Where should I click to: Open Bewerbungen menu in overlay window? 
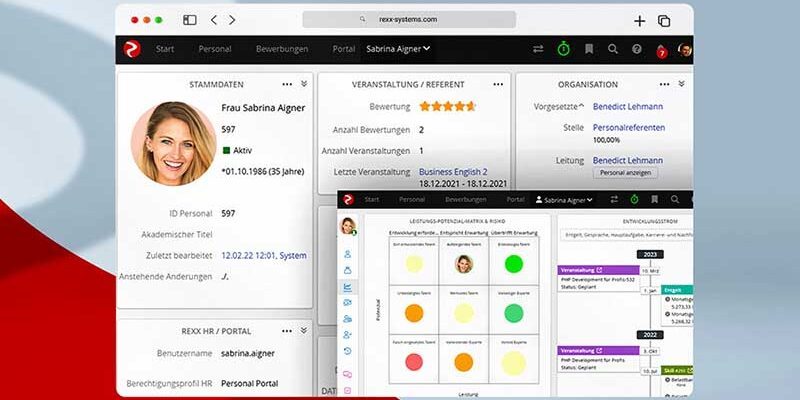(x=465, y=199)
